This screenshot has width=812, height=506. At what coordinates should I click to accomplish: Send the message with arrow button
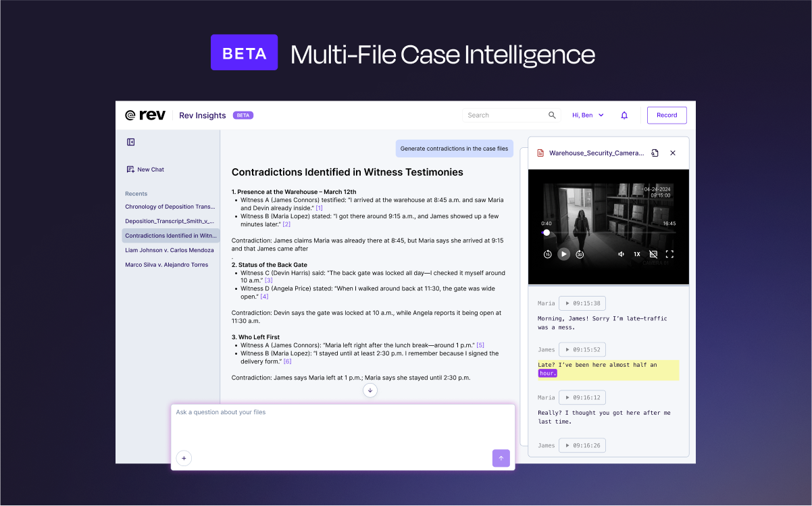501,458
